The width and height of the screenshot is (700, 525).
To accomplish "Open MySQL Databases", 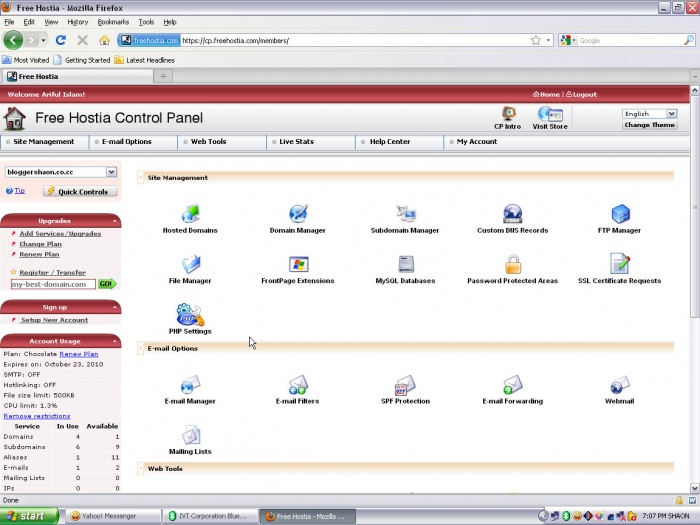I will pos(405,264).
